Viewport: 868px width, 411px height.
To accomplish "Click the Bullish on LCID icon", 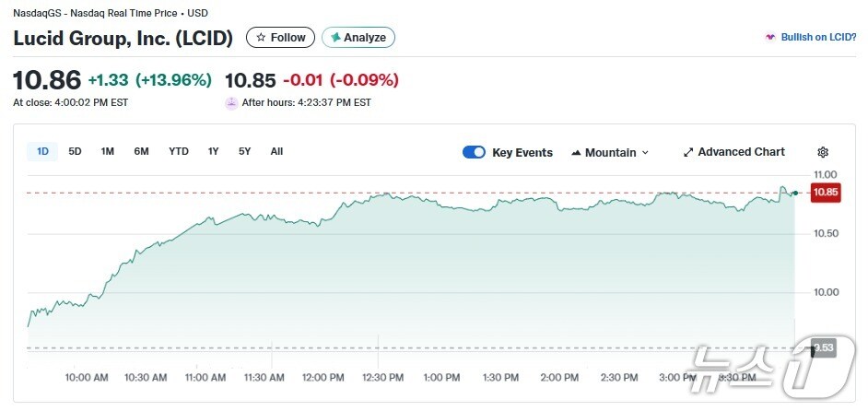I will tap(770, 38).
